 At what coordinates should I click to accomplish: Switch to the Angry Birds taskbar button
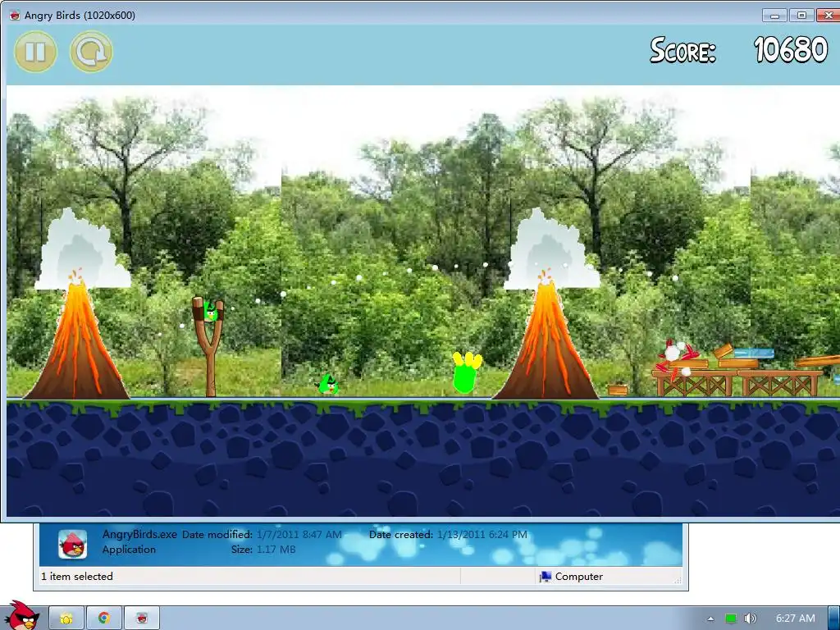coord(142,619)
